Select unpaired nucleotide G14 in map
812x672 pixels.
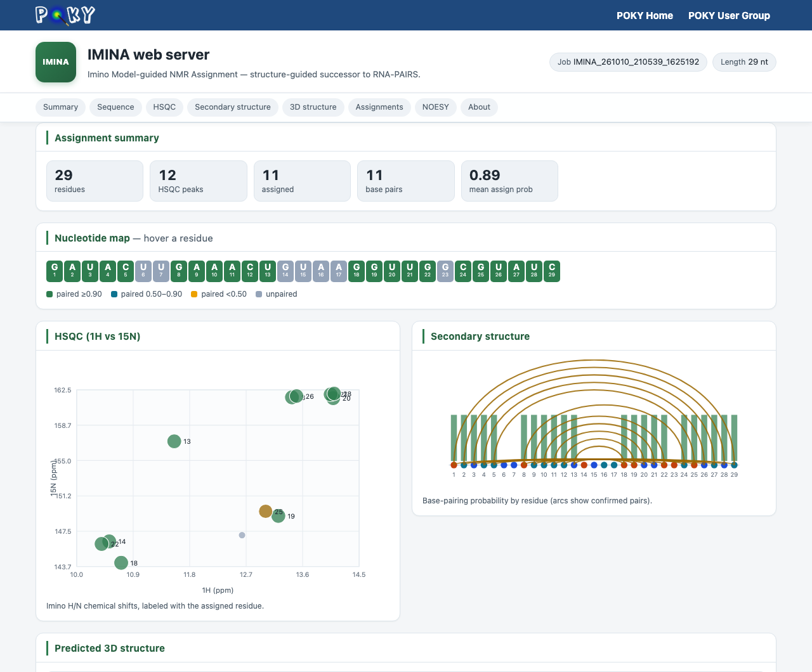pos(285,271)
